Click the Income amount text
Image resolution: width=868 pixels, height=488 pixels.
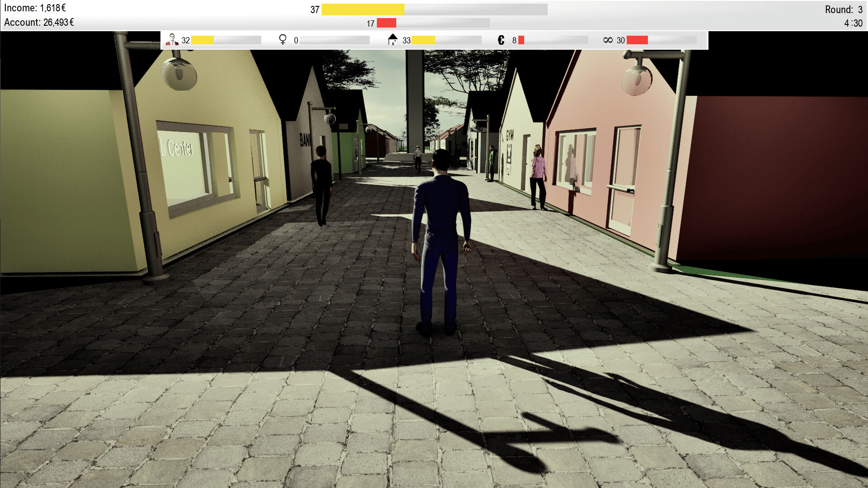tap(35, 8)
